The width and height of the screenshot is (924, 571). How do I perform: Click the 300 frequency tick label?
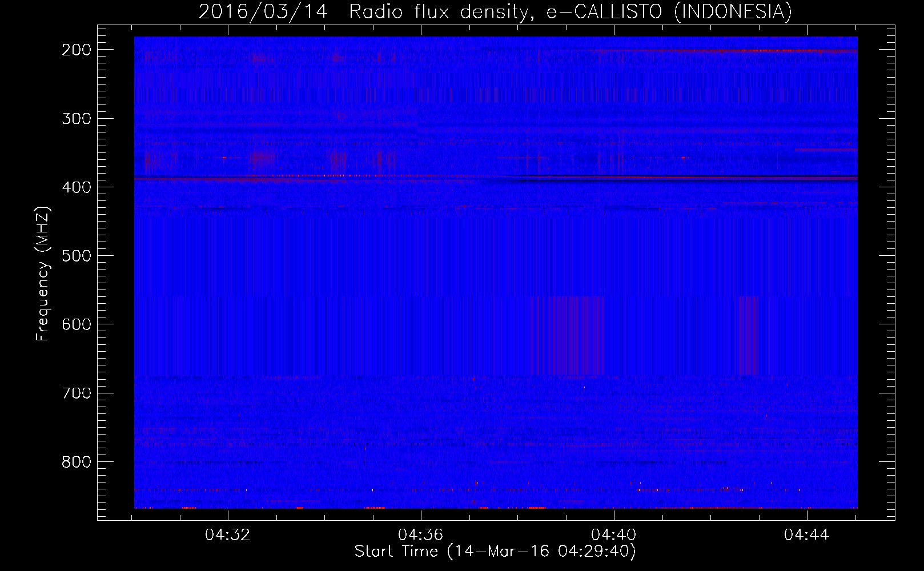[77, 119]
